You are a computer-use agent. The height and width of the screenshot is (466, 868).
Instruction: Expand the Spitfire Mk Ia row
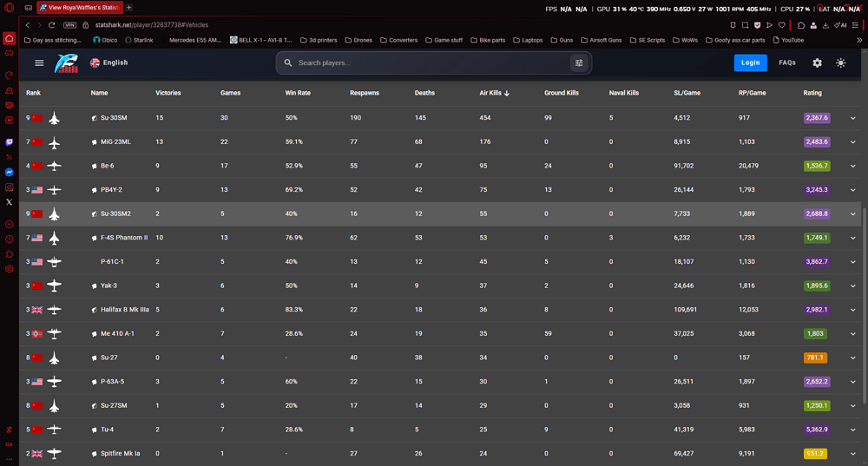(x=853, y=454)
